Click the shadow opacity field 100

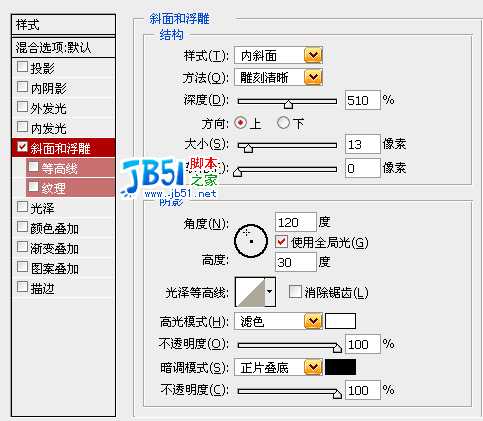click(x=363, y=390)
